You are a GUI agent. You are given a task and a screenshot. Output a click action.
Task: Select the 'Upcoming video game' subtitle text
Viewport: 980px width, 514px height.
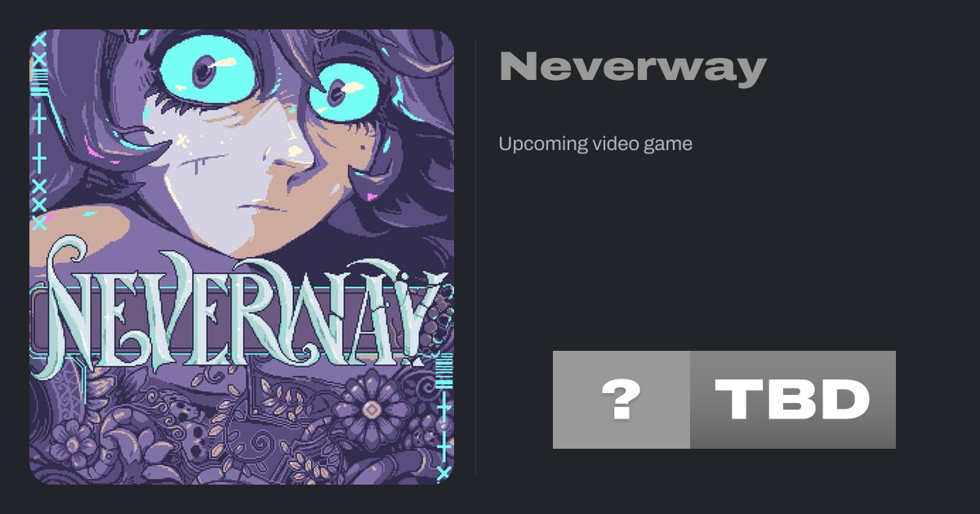point(595,144)
